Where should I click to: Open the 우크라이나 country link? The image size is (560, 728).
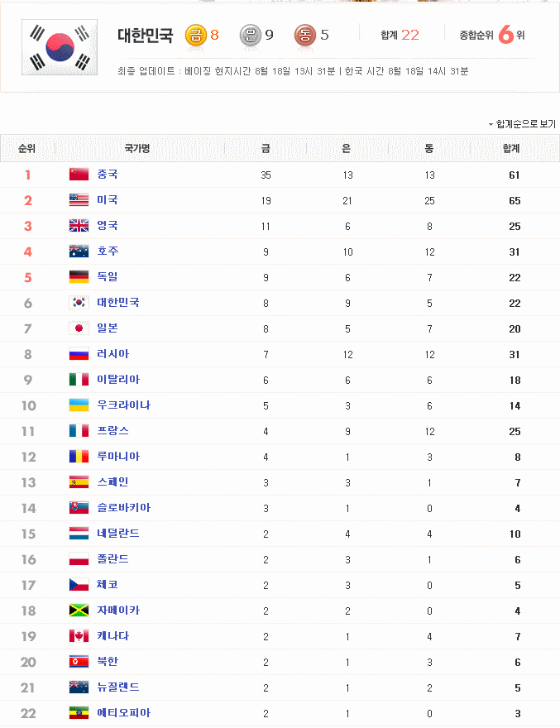click(123, 405)
